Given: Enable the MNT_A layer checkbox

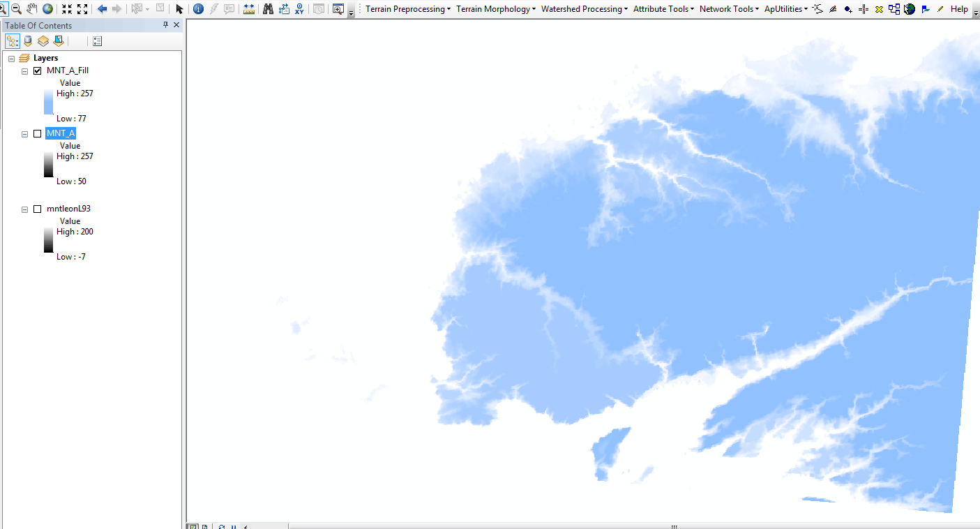Looking at the screenshot, I should (38, 133).
